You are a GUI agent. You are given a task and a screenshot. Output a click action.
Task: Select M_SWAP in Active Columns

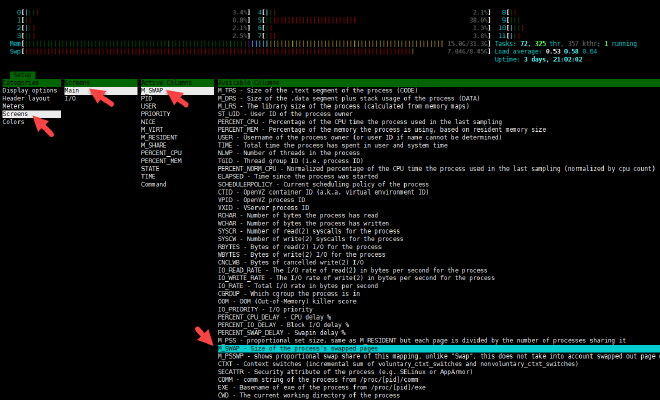152,91
